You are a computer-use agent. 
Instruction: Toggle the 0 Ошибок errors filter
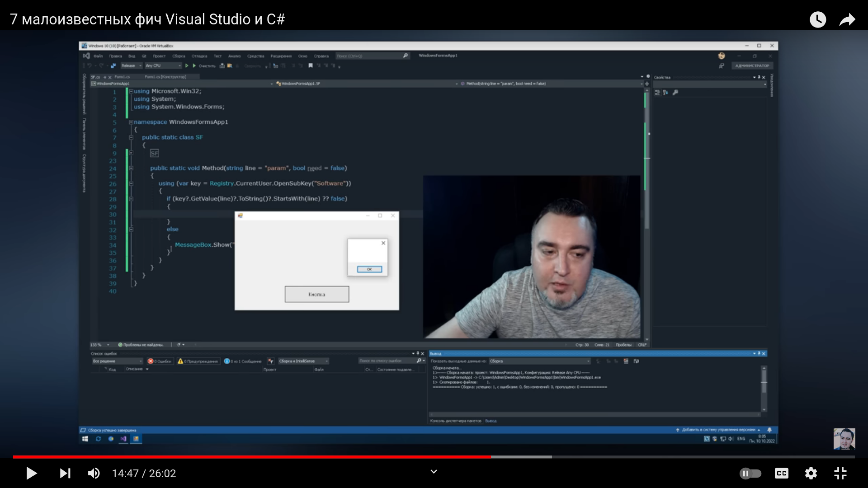[x=160, y=361]
